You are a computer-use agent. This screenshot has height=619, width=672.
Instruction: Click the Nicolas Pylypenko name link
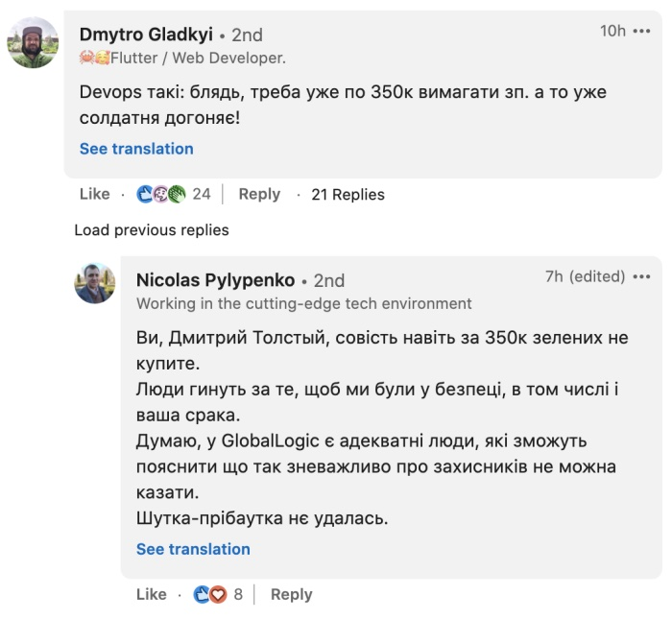pos(215,280)
